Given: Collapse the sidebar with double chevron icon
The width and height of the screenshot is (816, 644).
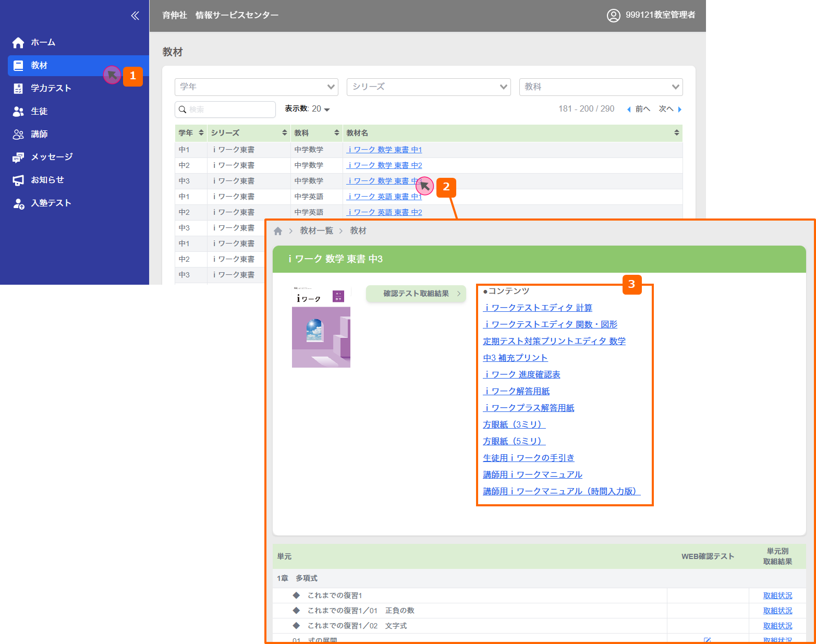Looking at the screenshot, I should coord(135,16).
